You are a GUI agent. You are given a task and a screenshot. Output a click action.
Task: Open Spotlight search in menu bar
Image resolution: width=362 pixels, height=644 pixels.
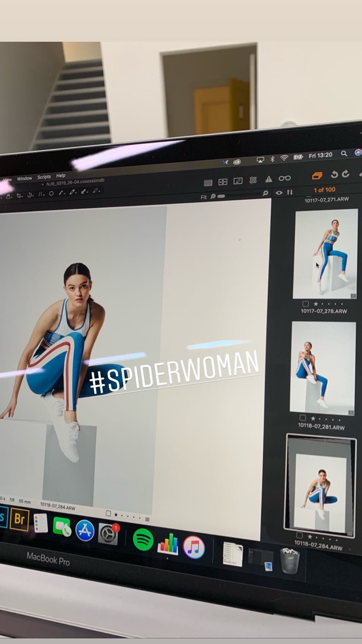(x=344, y=154)
